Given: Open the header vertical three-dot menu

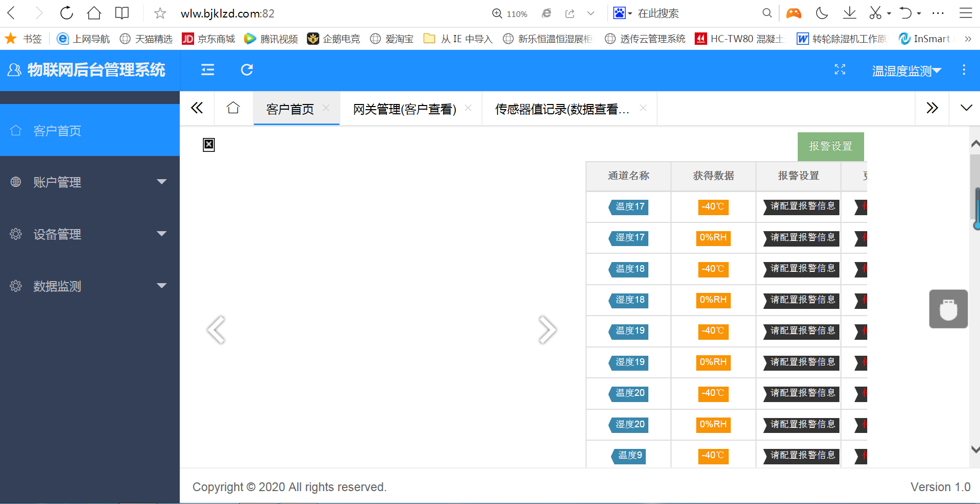Looking at the screenshot, I should click(x=964, y=70).
